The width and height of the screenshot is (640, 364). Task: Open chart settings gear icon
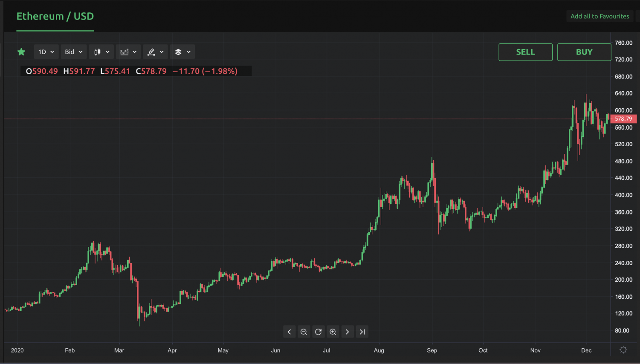tap(623, 350)
